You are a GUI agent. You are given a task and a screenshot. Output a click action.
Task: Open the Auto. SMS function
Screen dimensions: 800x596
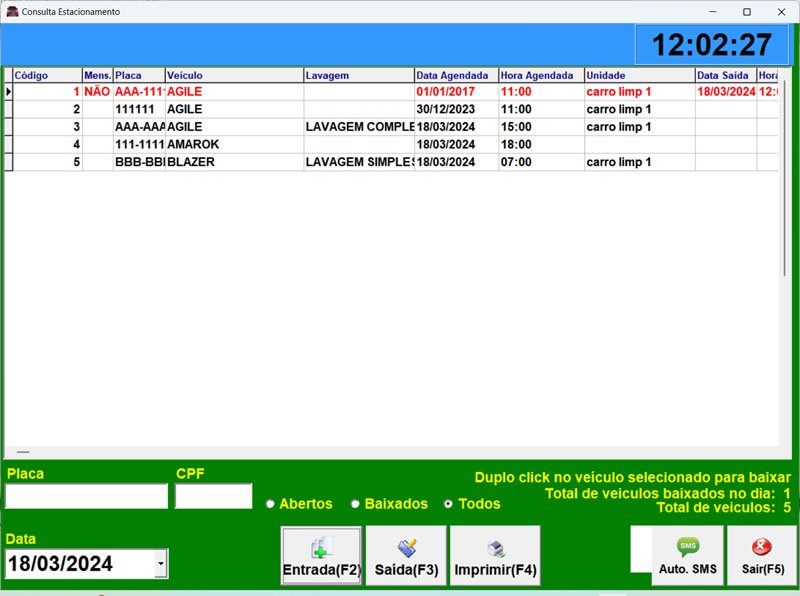[x=687, y=556]
